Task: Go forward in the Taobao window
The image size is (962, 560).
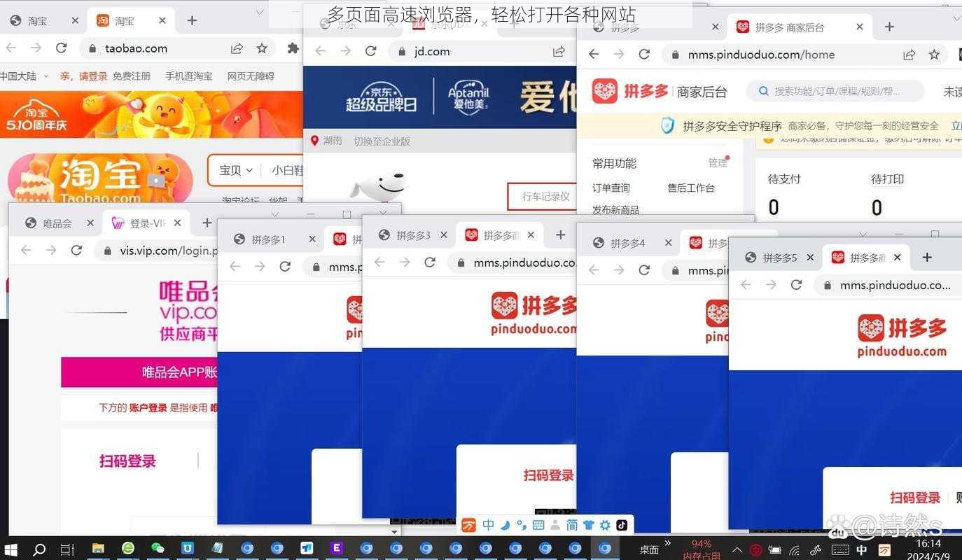Action: pos(36,48)
